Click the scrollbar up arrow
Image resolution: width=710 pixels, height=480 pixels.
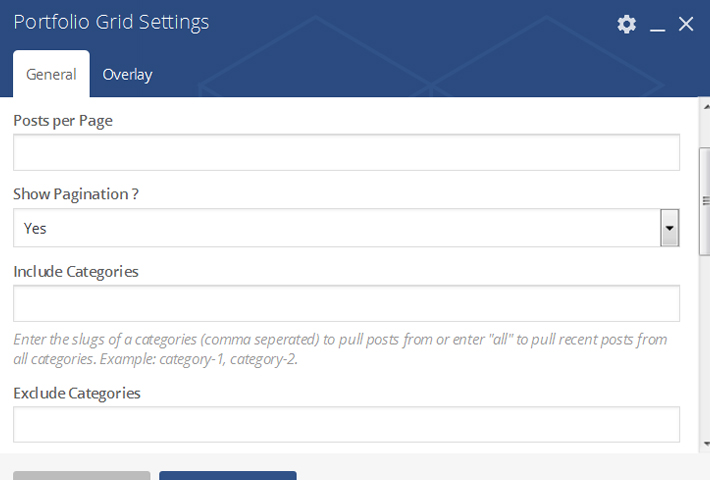tap(706, 107)
